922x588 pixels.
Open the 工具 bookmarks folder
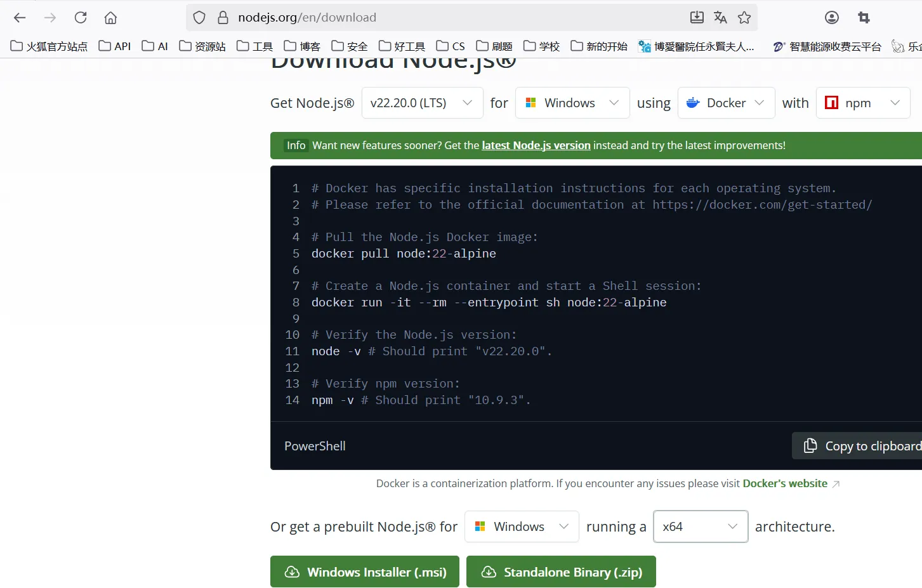pyautogui.click(x=254, y=46)
